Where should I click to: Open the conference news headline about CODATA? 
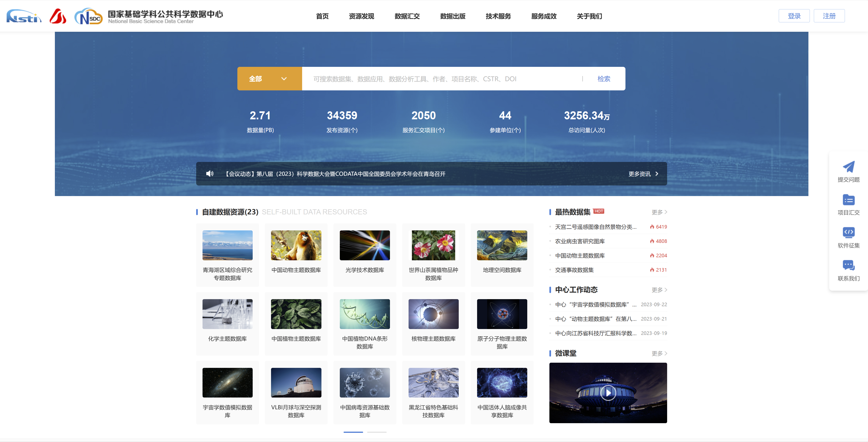pos(335,174)
